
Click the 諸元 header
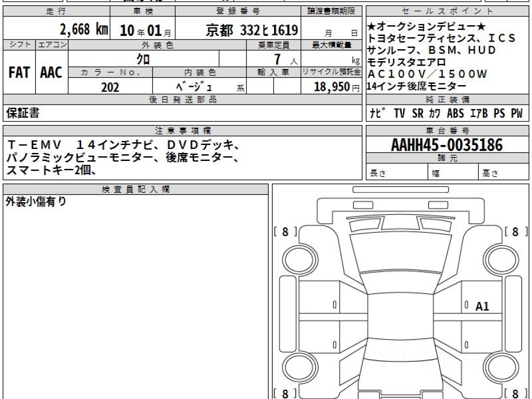(447, 158)
